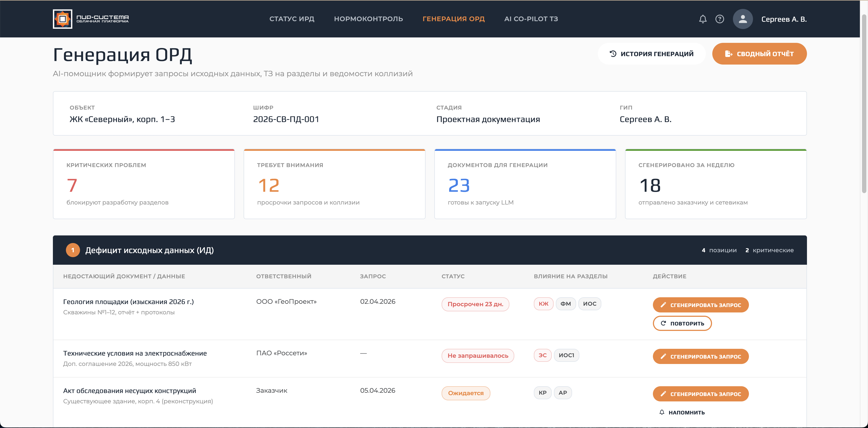Click the СТАТУС column header
This screenshot has width=868, height=428.
453,276
